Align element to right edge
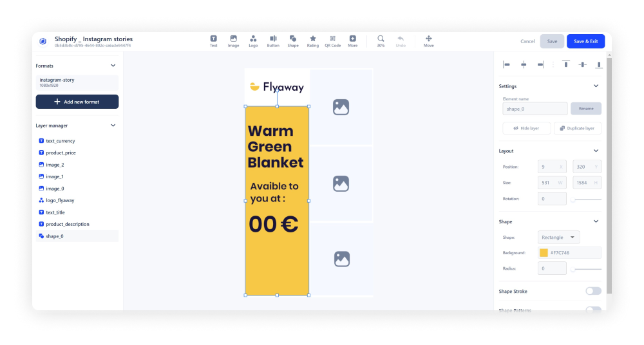644x345 pixels. (540, 64)
